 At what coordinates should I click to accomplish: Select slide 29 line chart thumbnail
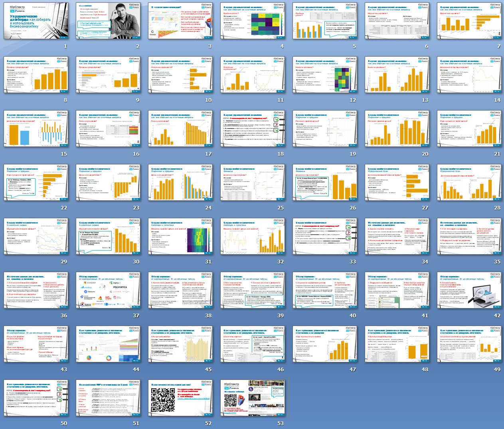36,236
